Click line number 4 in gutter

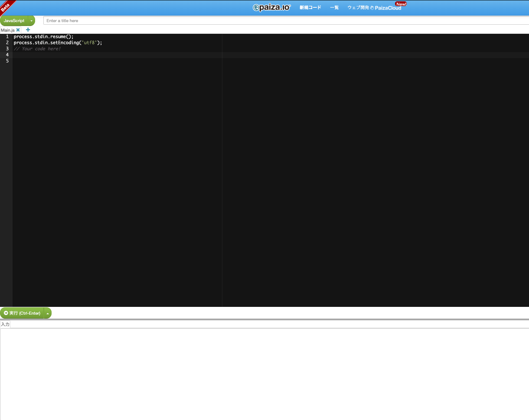click(7, 55)
